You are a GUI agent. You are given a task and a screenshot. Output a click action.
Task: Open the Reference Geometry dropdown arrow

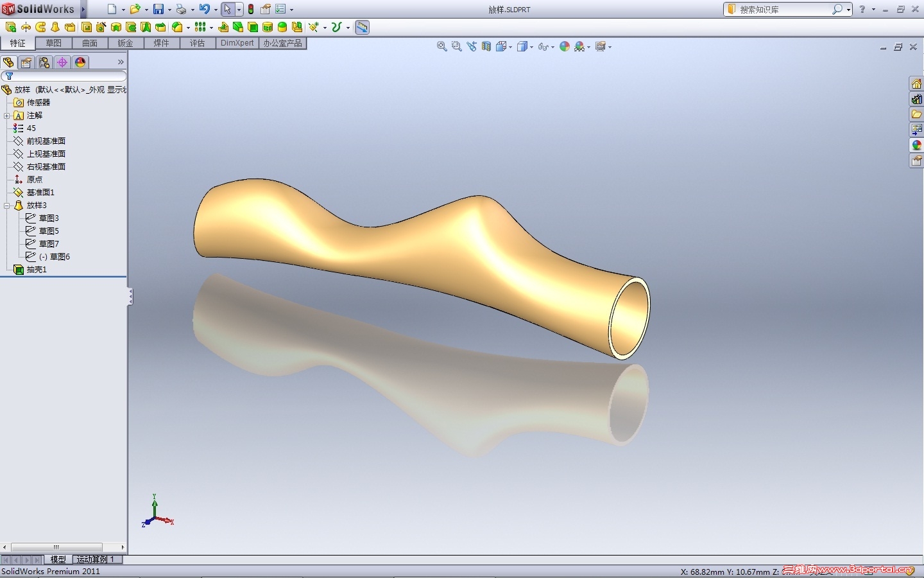click(325, 28)
